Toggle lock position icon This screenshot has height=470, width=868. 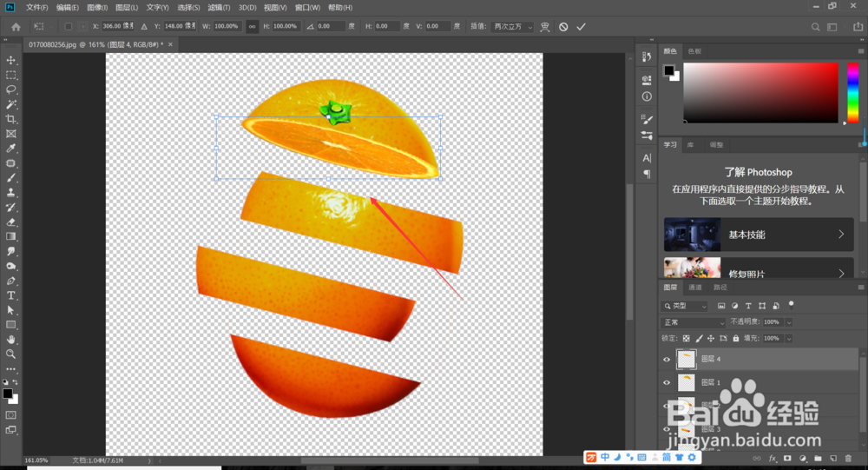coord(711,338)
